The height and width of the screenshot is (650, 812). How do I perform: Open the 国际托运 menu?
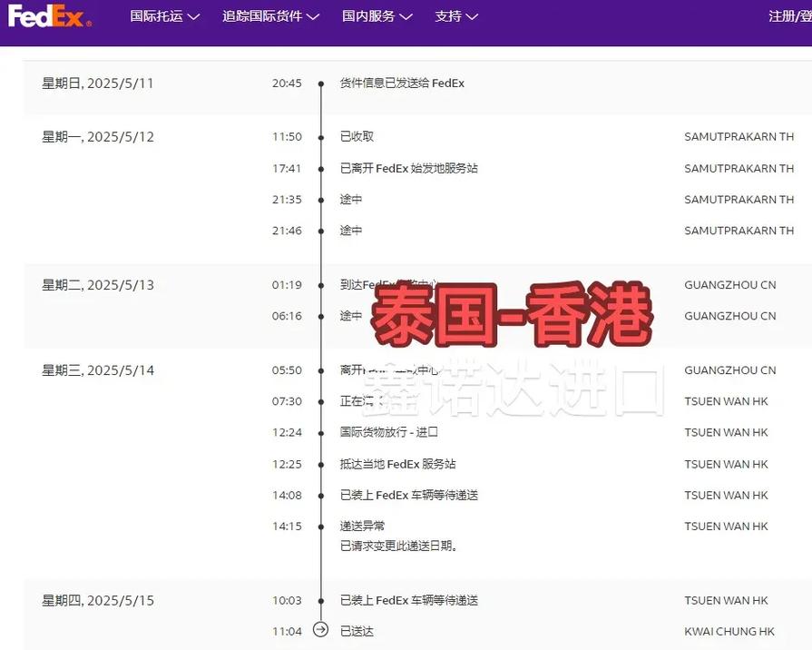(x=165, y=16)
